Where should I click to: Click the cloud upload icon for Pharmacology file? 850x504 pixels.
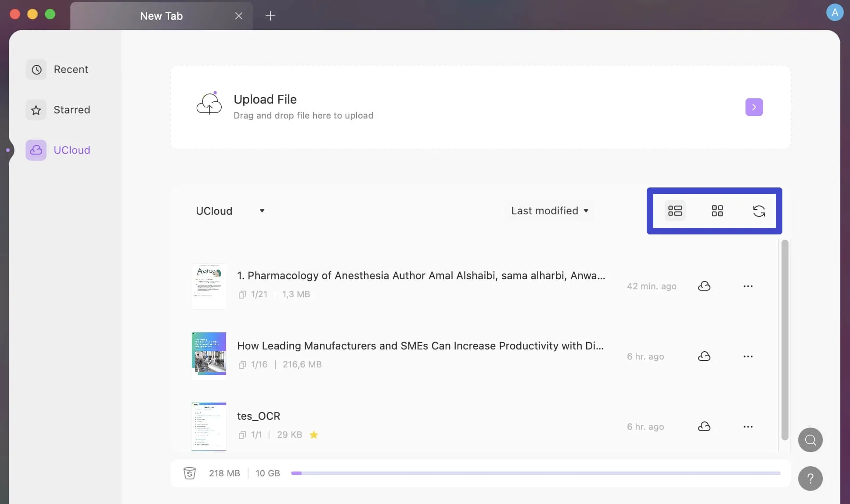click(704, 286)
